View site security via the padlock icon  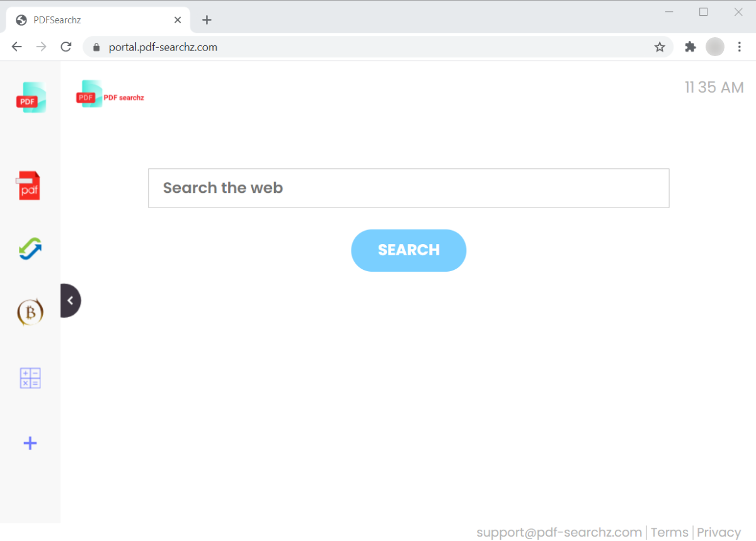pyautogui.click(x=96, y=47)
